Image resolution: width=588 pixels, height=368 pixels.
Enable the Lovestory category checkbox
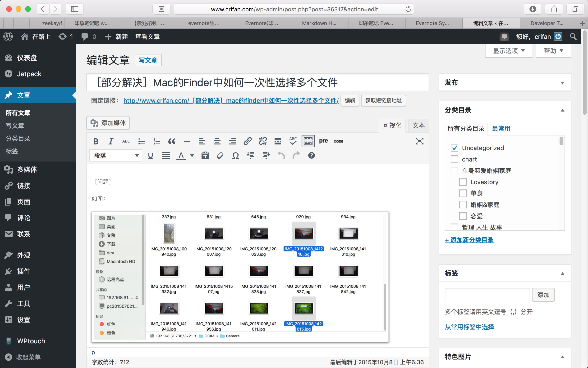pos(463,182)
